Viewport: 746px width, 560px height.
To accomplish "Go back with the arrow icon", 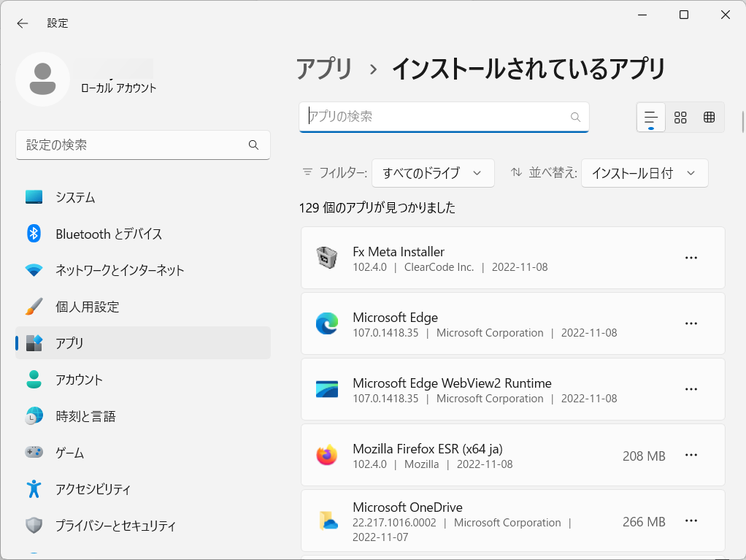I will (23, 23).
